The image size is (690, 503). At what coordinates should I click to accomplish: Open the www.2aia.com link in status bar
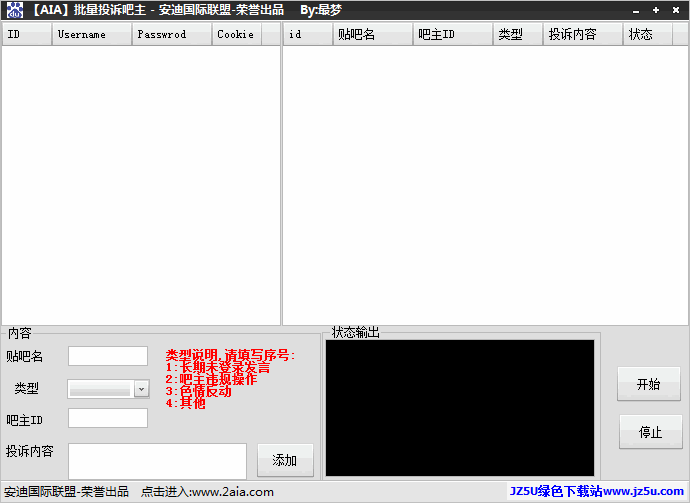233,492
